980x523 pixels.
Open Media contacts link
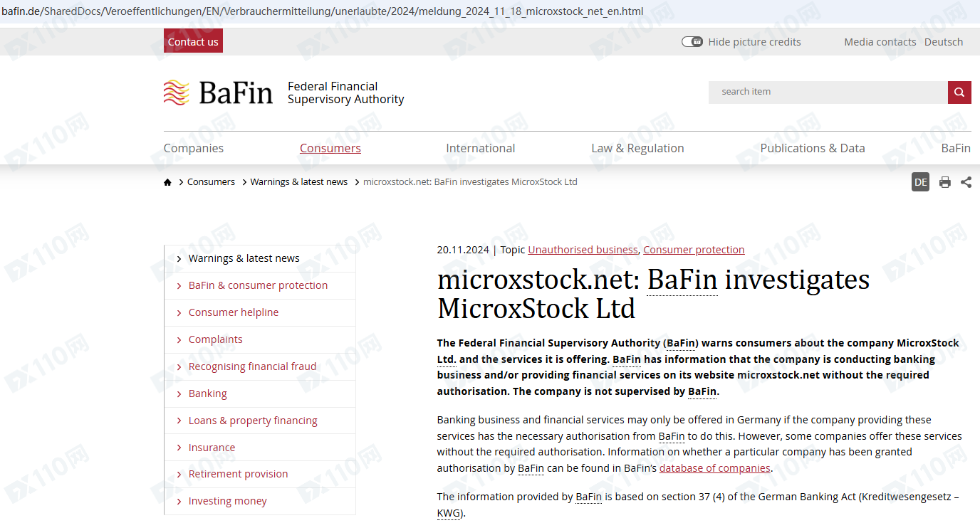pyautogui.click(x=880, y=42)
